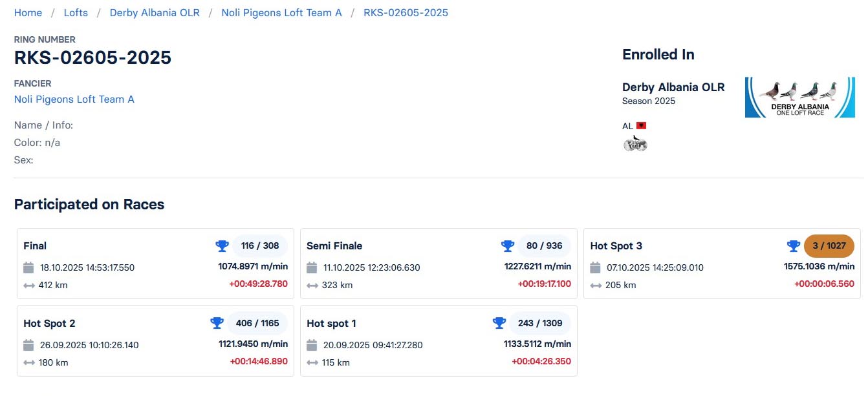Open the fancier Noli Pigeons Loft Team A link
This screenshot has width=868, height=396.
tap(74, 99)
